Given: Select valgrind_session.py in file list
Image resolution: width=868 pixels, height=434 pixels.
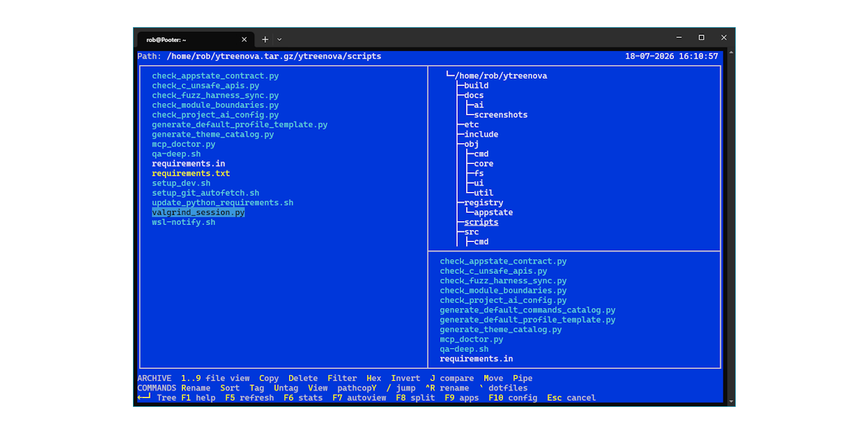Looking at the screenshot, I should [198, 212].
